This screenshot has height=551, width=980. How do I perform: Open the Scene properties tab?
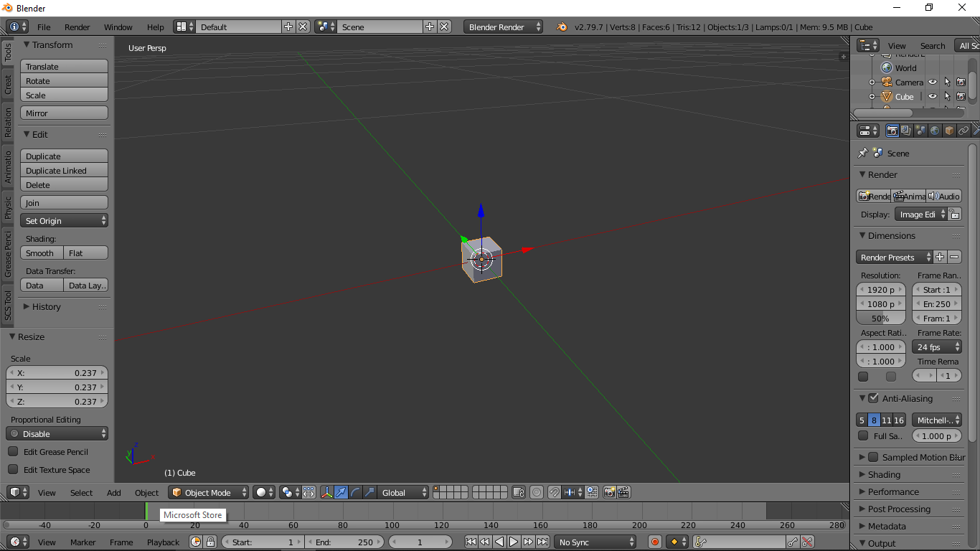click(920, 131)
